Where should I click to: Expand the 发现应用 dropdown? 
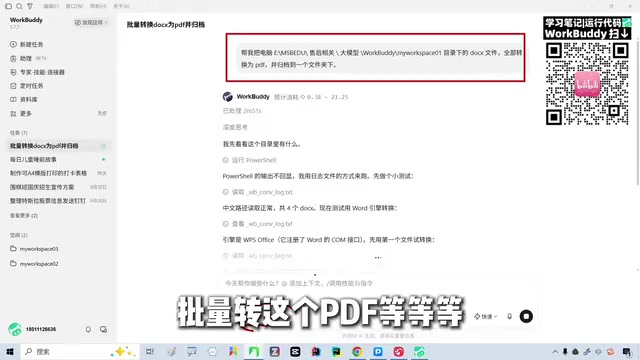coord(91,22)
